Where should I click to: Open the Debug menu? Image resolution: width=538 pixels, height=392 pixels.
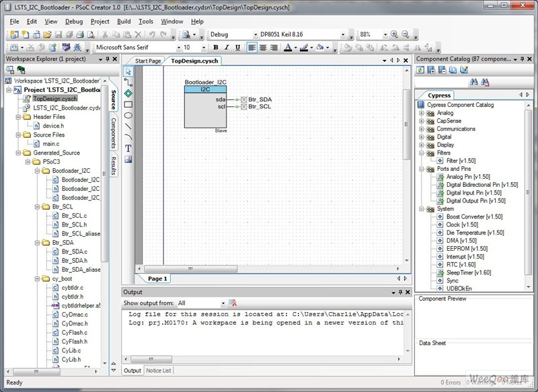click(x=74, y=22)
